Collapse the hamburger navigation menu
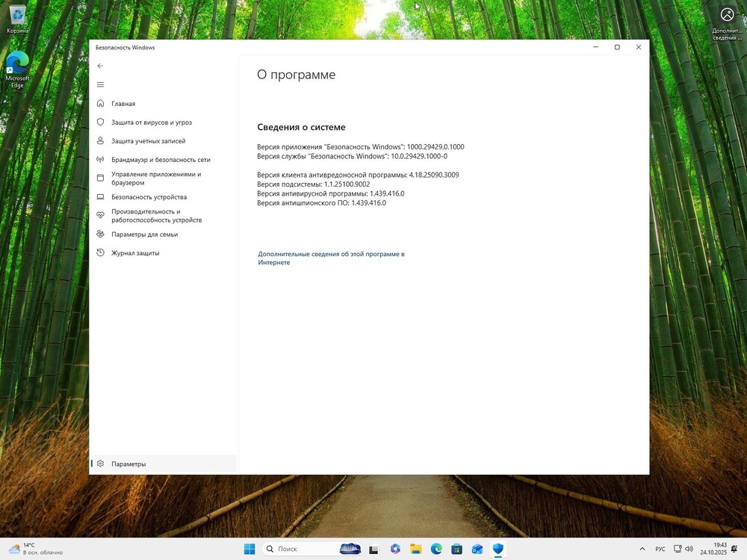747x560 pixels. tap(100, 84)
